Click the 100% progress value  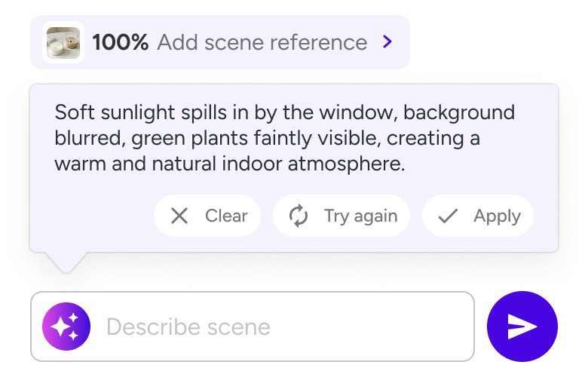[x=121, y=42]
